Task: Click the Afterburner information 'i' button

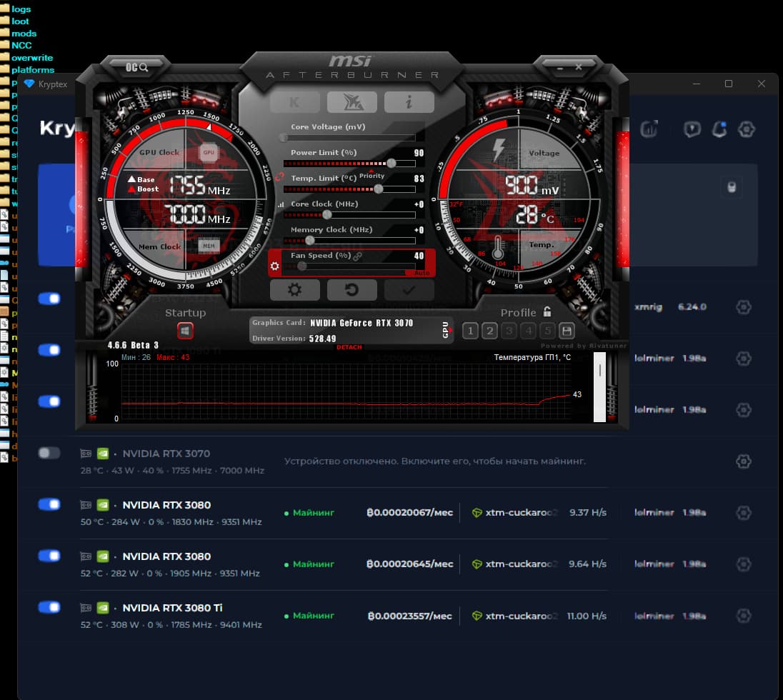Action: pos(409,102)
